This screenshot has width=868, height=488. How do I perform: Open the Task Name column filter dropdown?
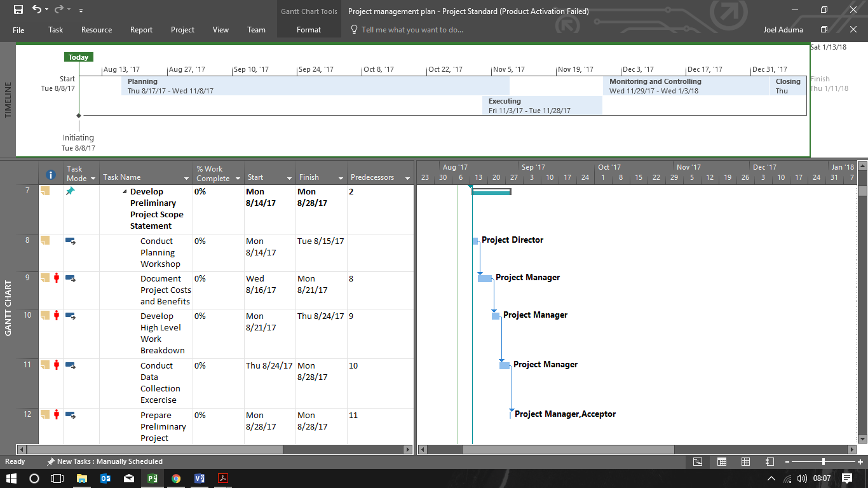point(186,179)
